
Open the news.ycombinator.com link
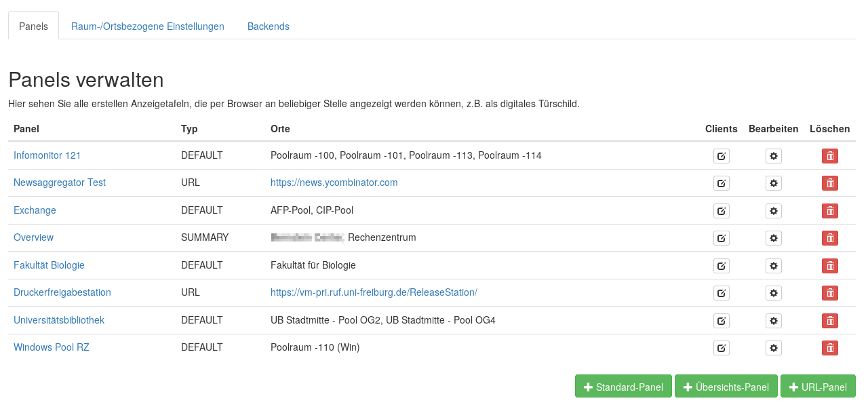[334, 182]
